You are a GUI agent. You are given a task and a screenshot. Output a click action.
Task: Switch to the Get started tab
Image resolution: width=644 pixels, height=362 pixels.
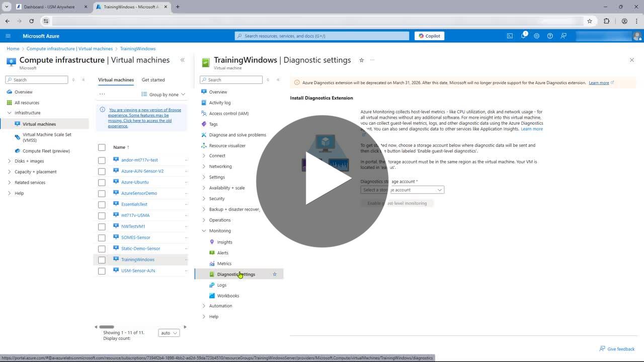click(153, 80)
